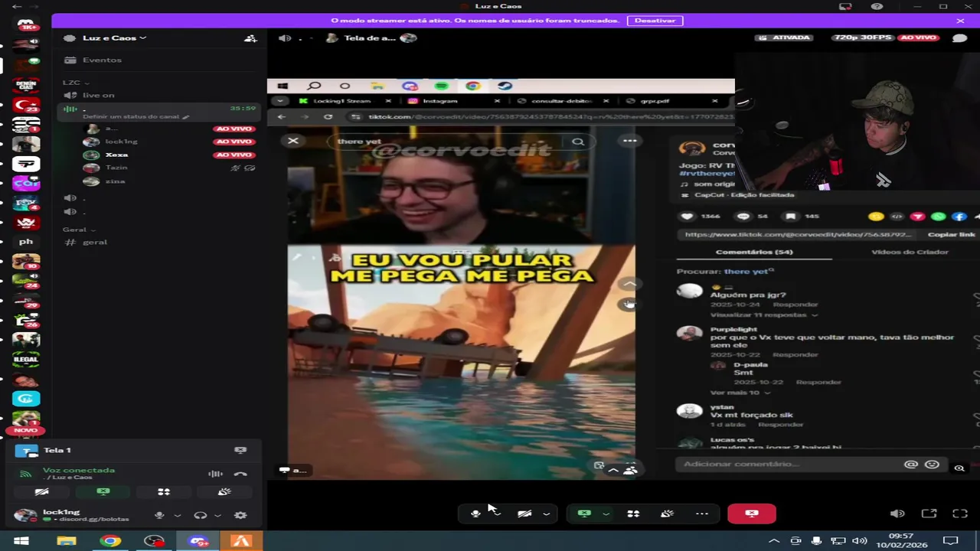This screenshot has height=551, width=980.
Task: Join the 'live on' voice channel
Action: (98, 95)
